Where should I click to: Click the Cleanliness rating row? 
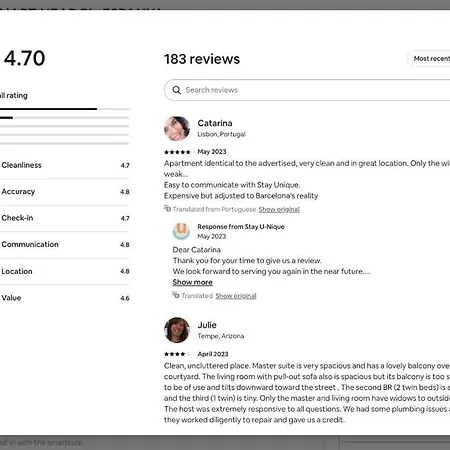(x=65, y=165)
